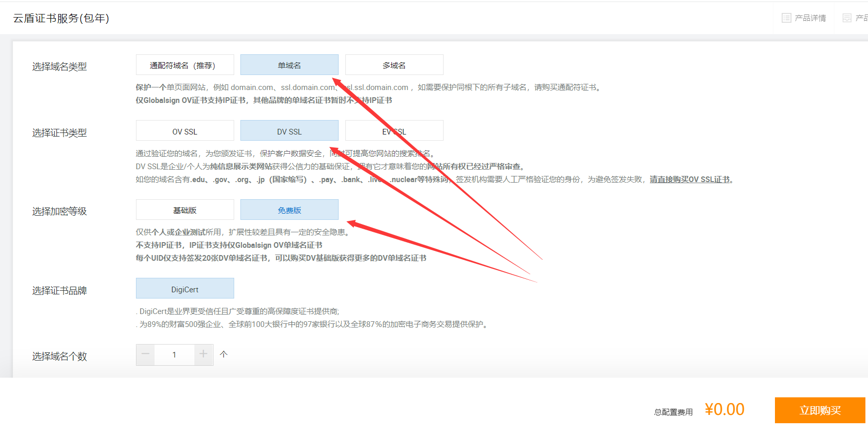Choose the 多域名 domain type
This screenshot has width=868, height=432.
[x=394, y=65]
